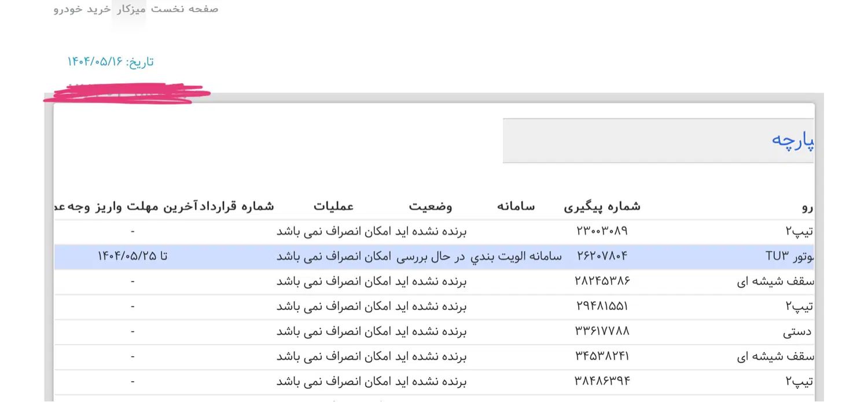The height and width of the screenshot is (402, 868).
Task: Select tracking number ۲۶۲۰۷۸۰۴
Action: tap(602, 256)
